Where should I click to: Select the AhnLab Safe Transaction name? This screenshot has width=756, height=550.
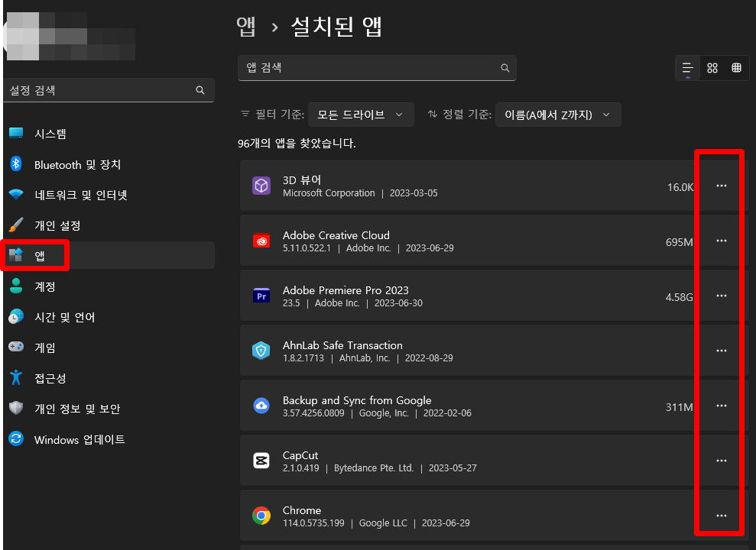(x=342, y=345)
